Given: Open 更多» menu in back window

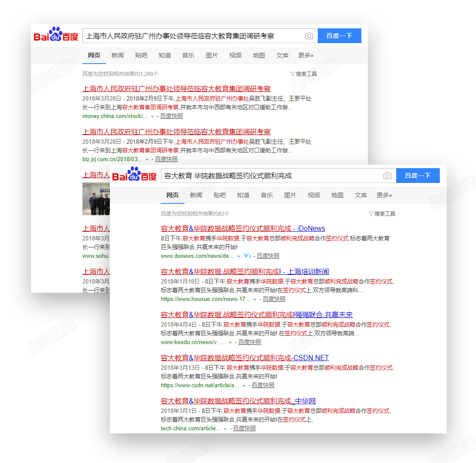Looking at the screenshot, I should 306,55.
